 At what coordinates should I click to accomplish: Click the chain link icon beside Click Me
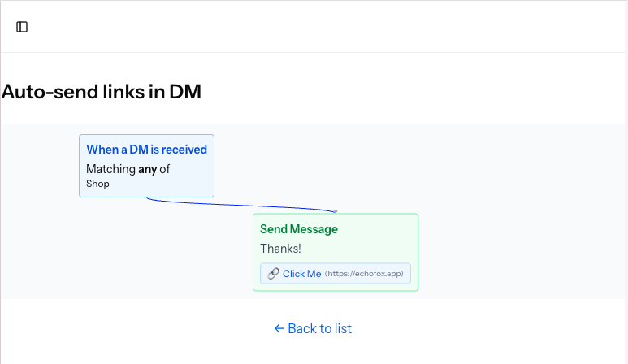(273, 274)
